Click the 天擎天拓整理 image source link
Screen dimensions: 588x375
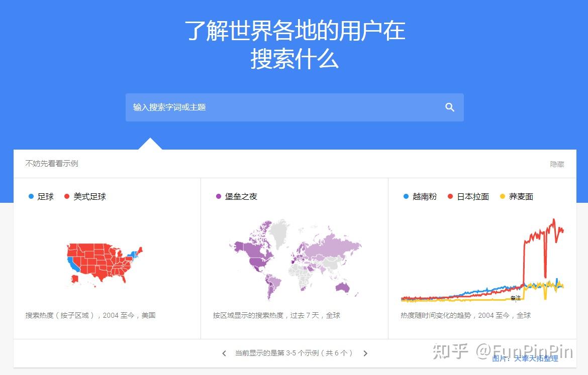[537, 359]
